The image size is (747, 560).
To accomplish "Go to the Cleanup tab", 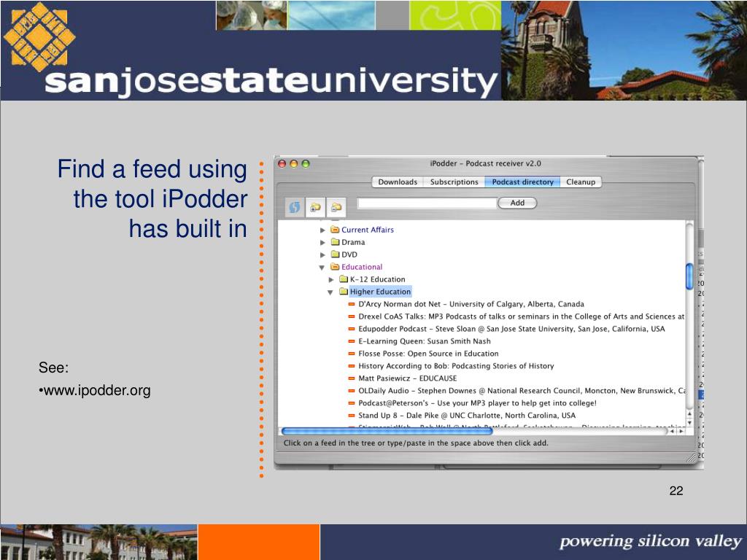I will [x=581, y=182].
